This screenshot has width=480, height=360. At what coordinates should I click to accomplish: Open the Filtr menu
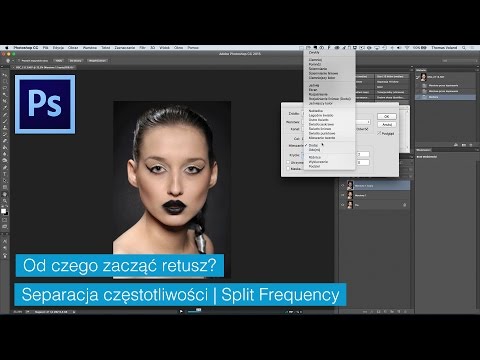(x=142, y=48)
